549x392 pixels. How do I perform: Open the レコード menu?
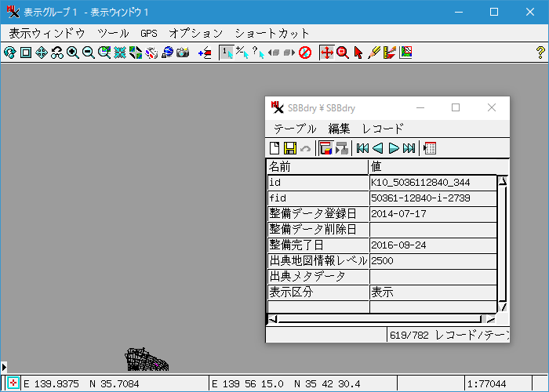click(x=383, y=129)
